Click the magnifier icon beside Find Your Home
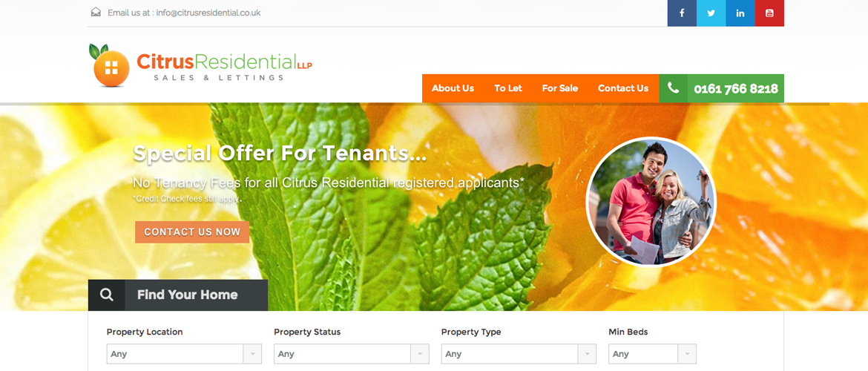This screenshot has width=868, height=371. coord(107,295)
